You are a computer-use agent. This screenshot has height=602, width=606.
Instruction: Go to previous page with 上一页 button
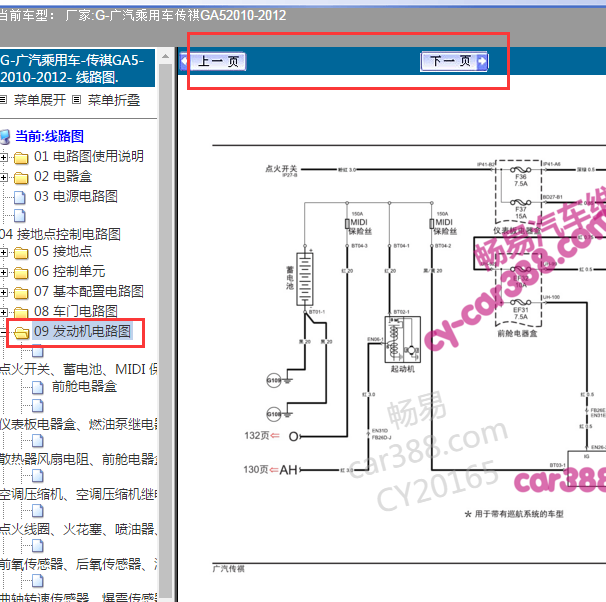(x=213, y=61)
